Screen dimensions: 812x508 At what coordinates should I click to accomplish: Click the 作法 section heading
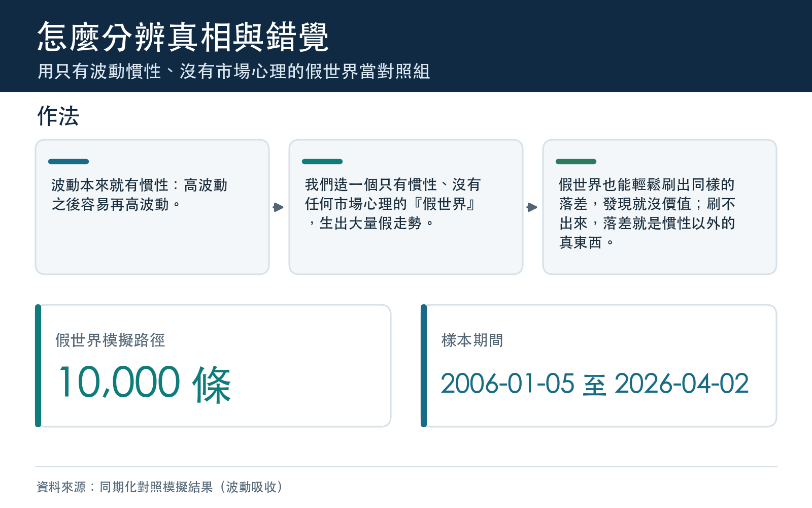click(58, 116)
